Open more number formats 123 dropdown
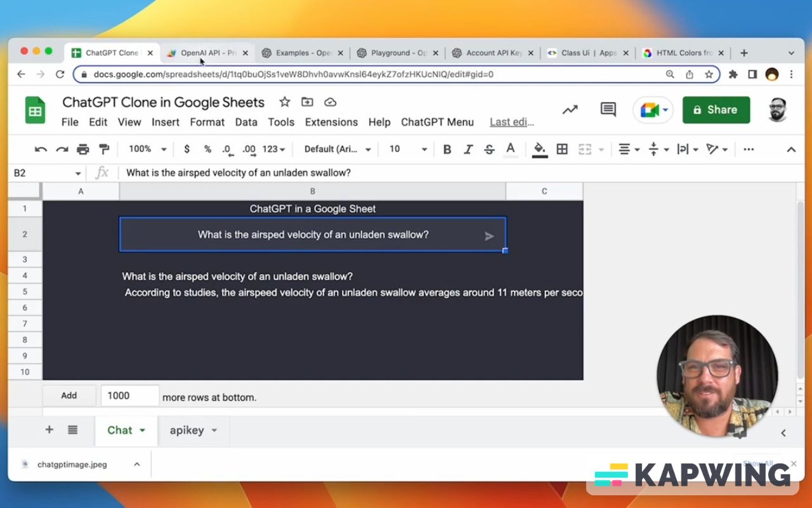This screenshot has width=812, height=508. pos(273,149)
